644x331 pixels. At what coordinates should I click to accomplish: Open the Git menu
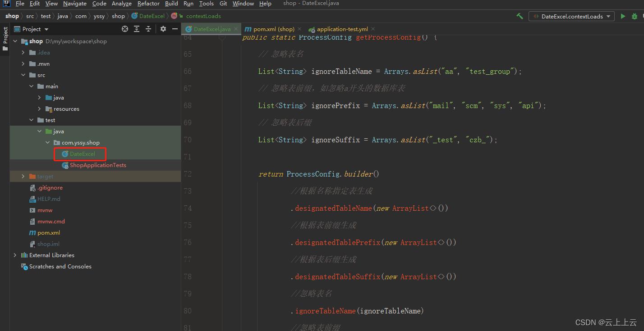[x=223, y=4]
